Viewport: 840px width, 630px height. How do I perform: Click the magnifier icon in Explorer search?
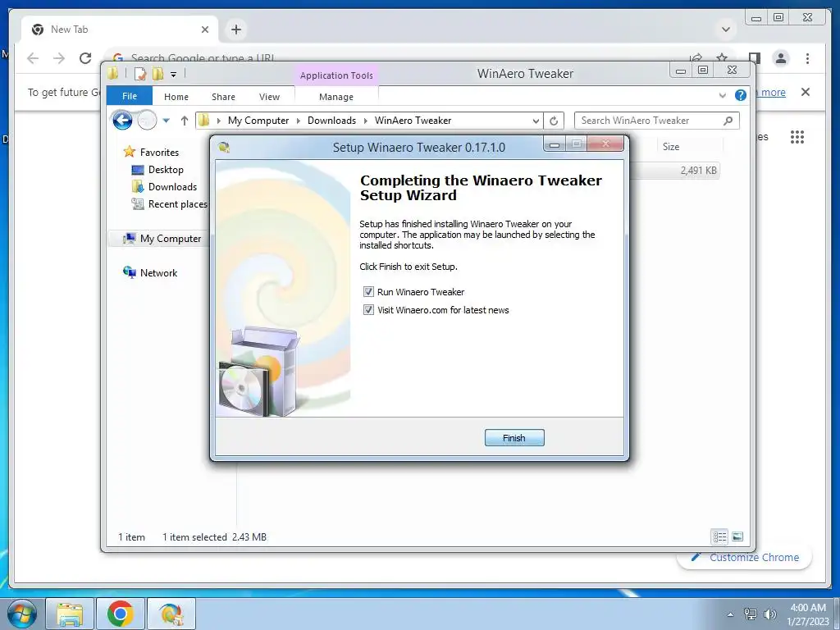click(x=728, y=121)
